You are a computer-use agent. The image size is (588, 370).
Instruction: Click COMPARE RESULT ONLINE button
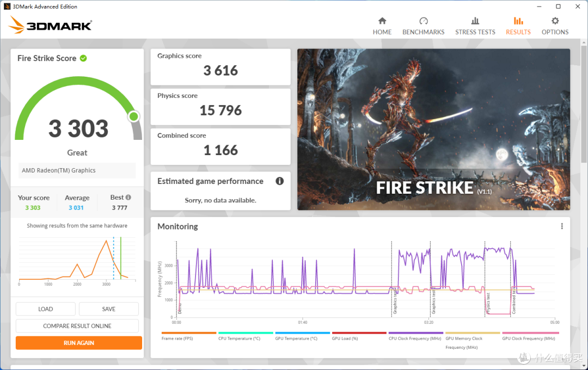77,326
